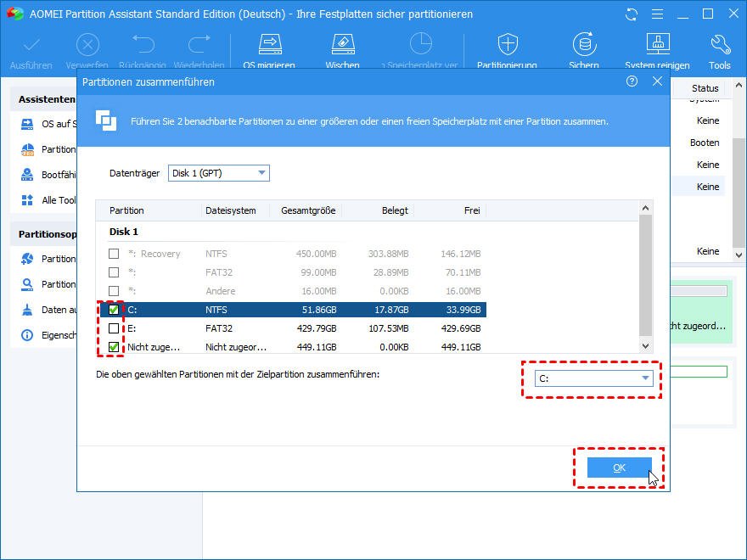Click the Ausführen checkmark icon
This screenshot has height=560, width=747.
point(31,46)
